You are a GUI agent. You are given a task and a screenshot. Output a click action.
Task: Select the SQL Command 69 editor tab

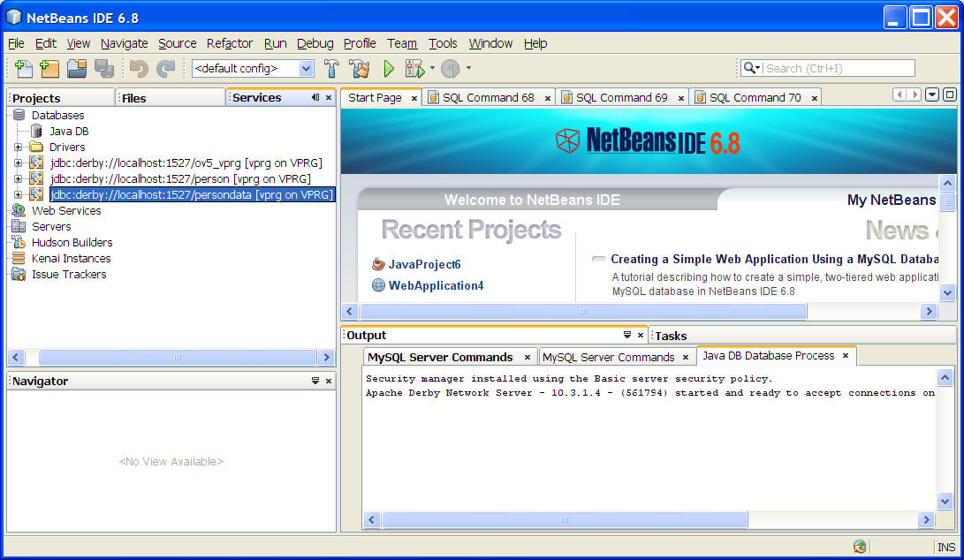coord(621,98)
